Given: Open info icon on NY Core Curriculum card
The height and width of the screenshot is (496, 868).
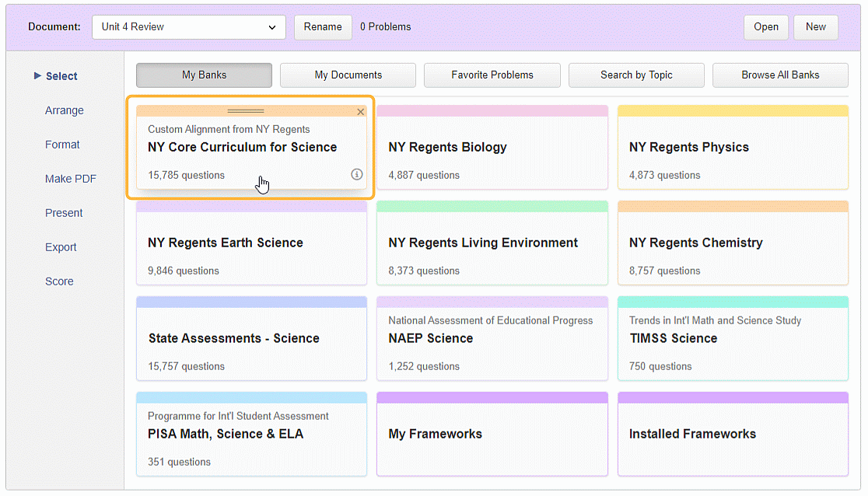Looking at the screenshot, I should 356,174.
